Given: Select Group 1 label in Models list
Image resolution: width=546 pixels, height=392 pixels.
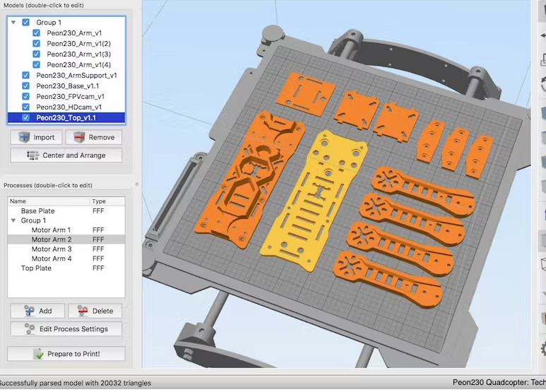Looking at the screenshot, I should pos(49,23).
